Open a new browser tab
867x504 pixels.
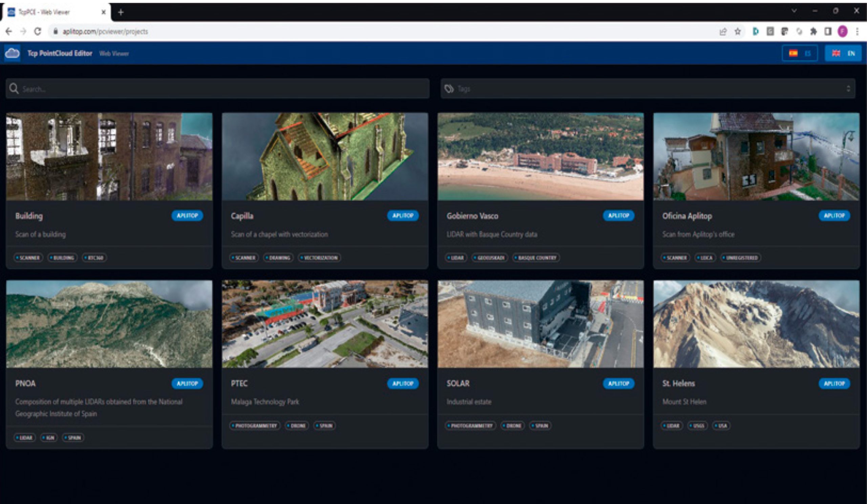(121, 13)
